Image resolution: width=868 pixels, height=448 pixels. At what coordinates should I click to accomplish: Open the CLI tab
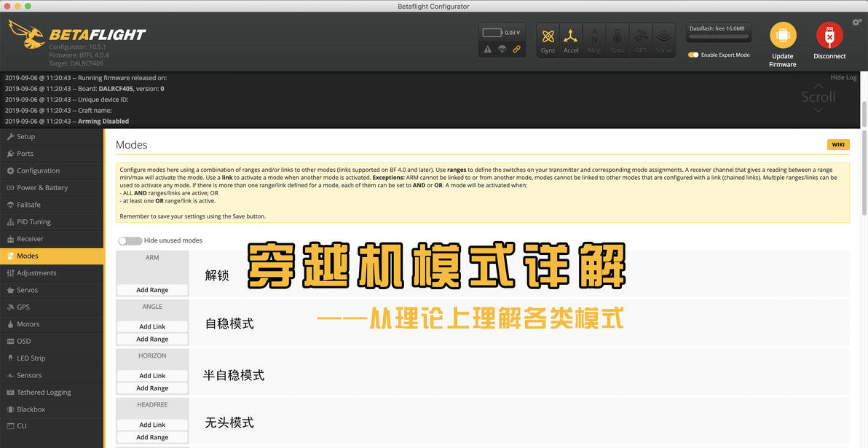pos(22,426)
